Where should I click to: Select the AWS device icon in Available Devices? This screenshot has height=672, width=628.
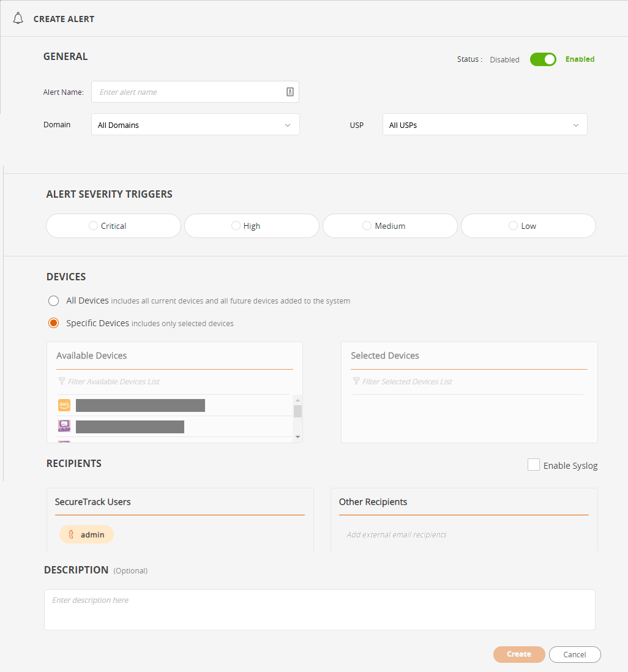64,405
